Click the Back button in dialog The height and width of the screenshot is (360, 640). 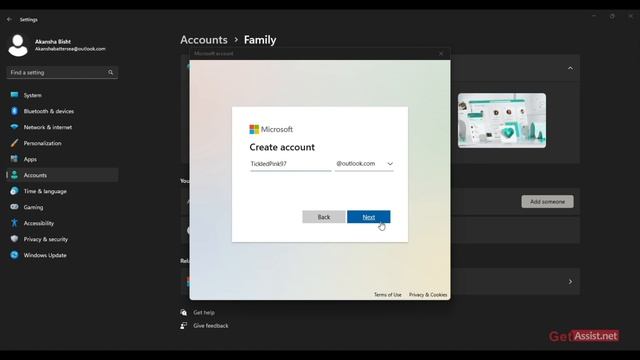(x=324, y=217)
